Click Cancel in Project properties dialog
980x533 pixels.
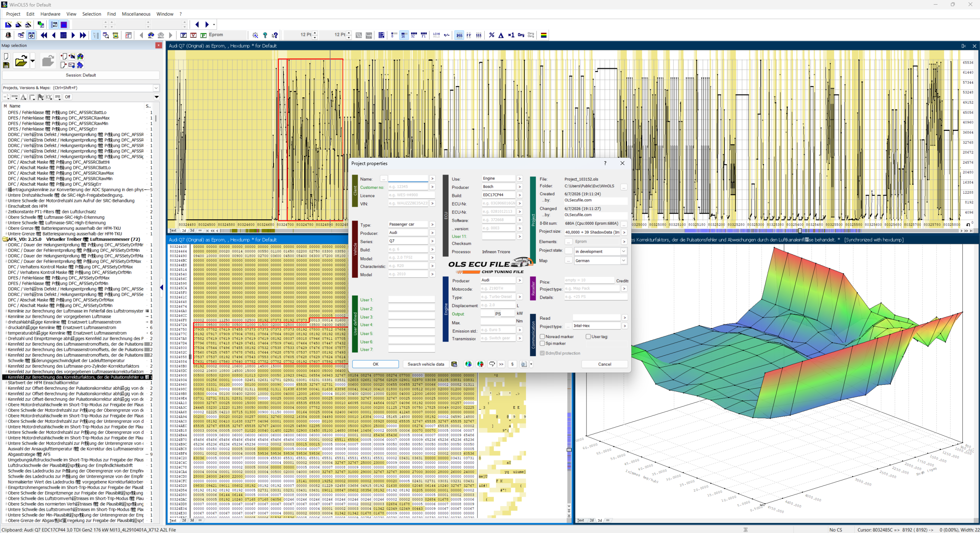[604, 364]
